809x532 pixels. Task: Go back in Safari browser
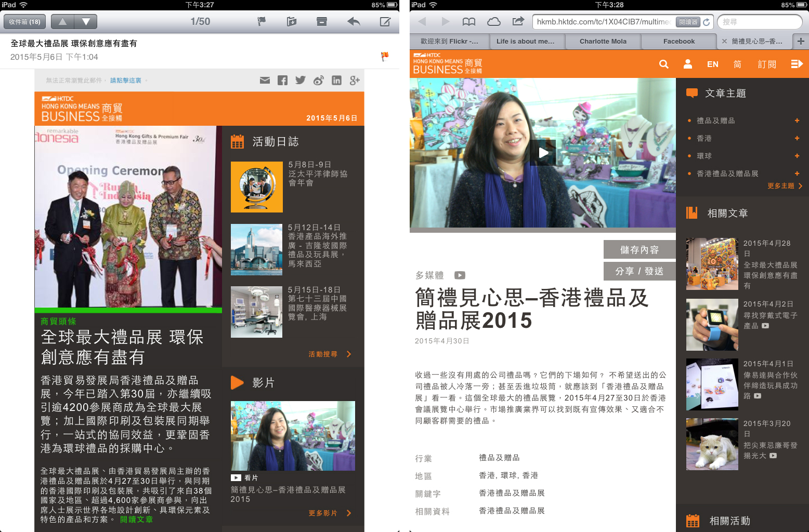pos(422,21)
